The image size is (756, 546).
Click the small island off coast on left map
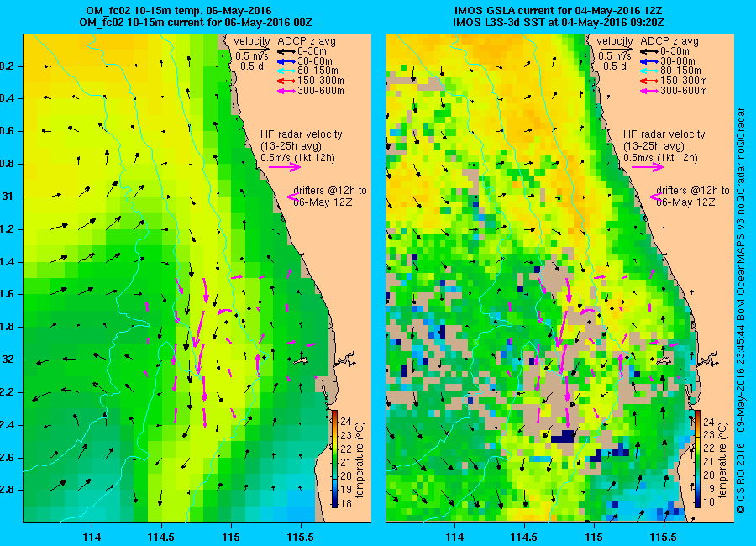point(302,360)
